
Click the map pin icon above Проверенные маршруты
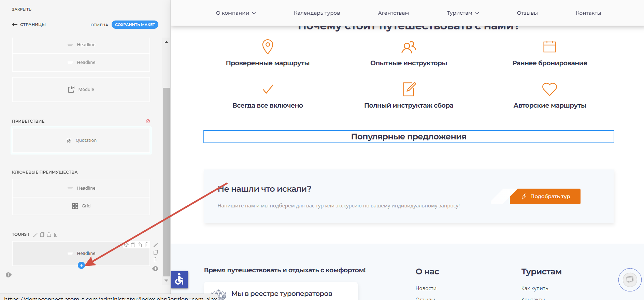(x=268, y=46)
